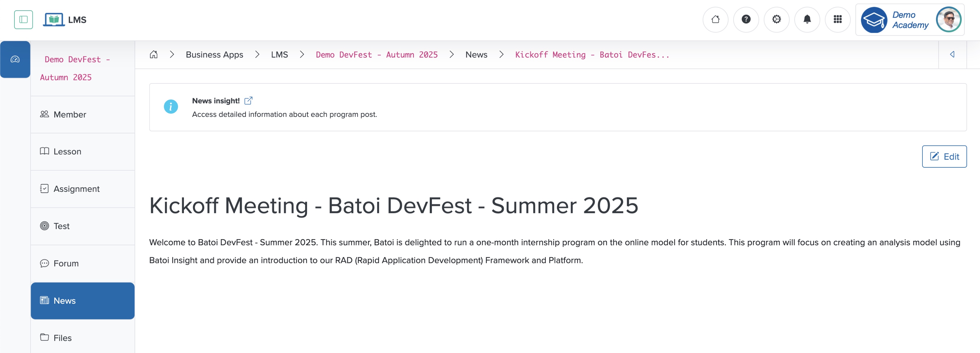Open the settings gear icon
This screenshot has width=980, height=353.
click(x=776, y=19)
